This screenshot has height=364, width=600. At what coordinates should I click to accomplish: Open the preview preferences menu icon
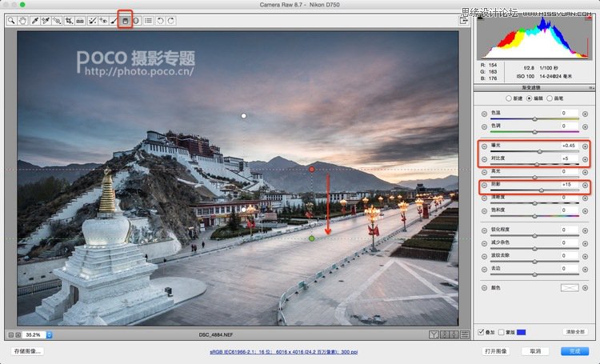pyautogui.click(x=465, y=335)
